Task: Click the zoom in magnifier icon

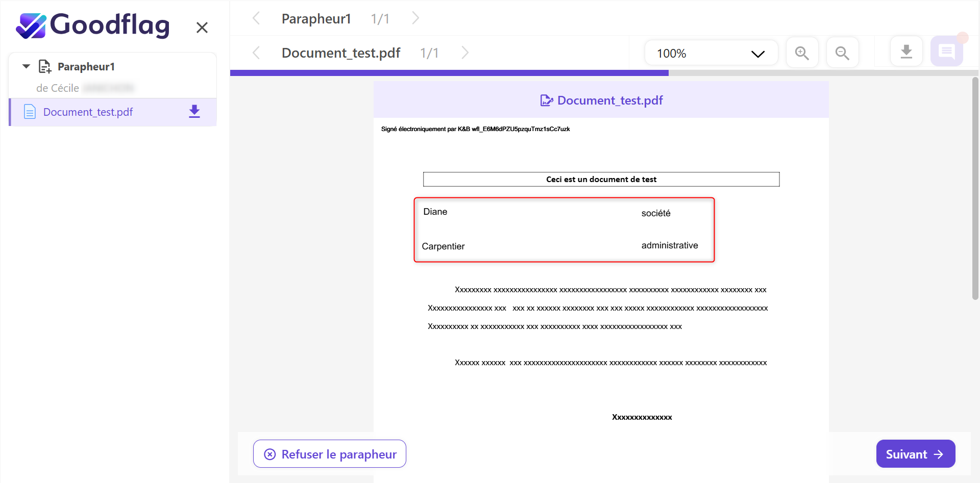Action: pos(802,53)
